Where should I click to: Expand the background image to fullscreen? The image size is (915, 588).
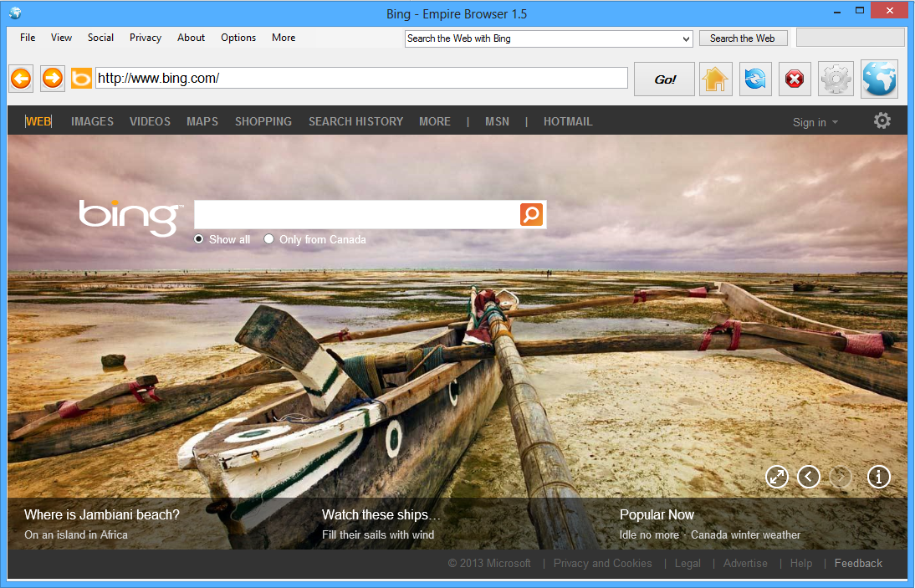[776, 476]
